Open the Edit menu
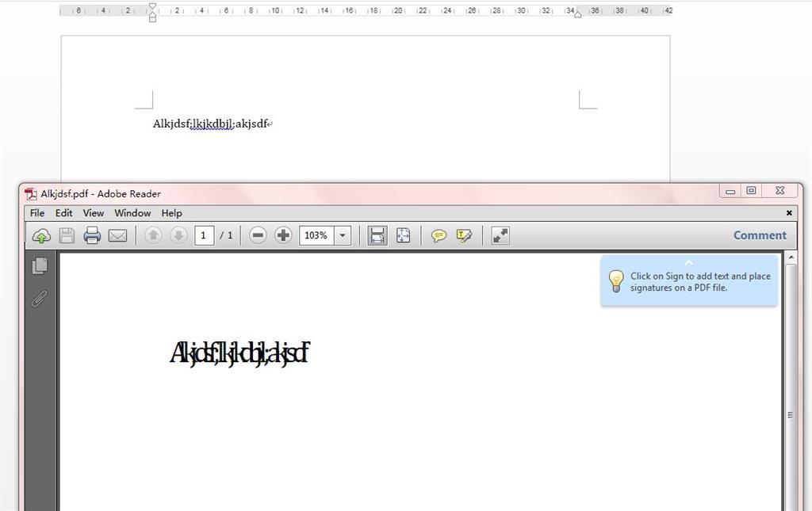 tap(63, 212)
